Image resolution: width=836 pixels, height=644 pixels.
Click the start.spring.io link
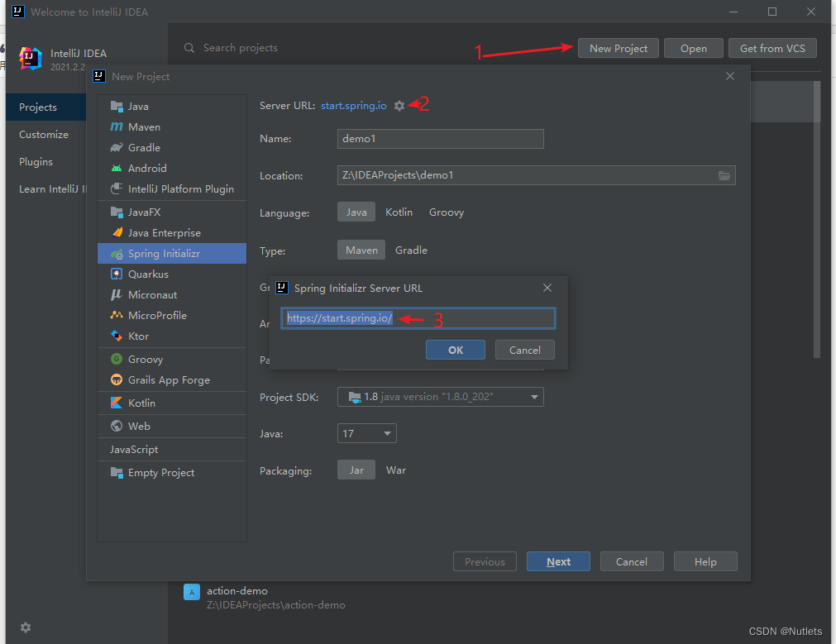point(353,106)
